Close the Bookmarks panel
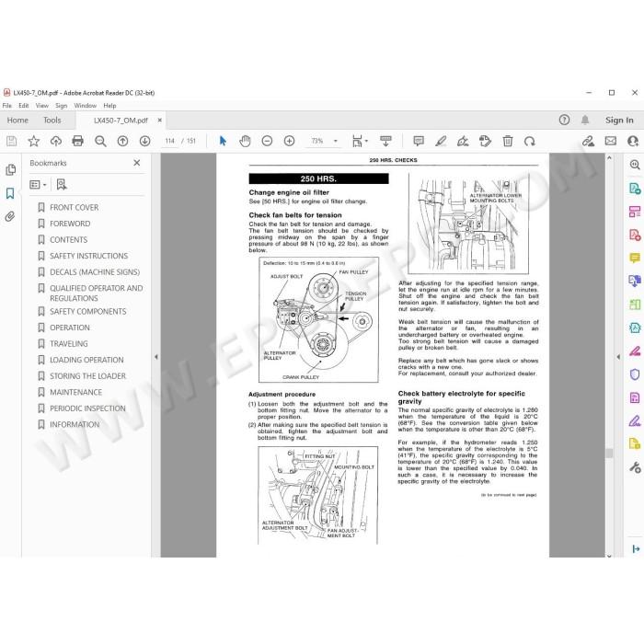This screenshot has height=644, width=644. coord(137,163)
